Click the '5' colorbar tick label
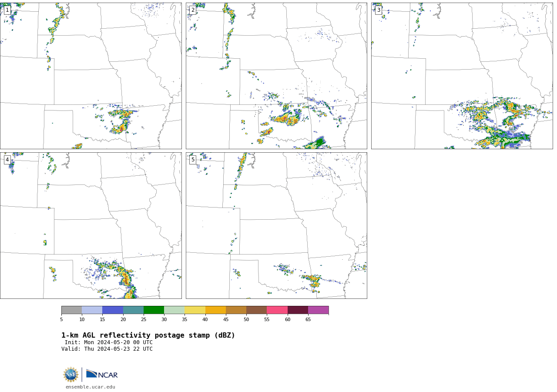The width and height of the screenshot is (557, 392). pyautogui.click(x=61, y=320)
